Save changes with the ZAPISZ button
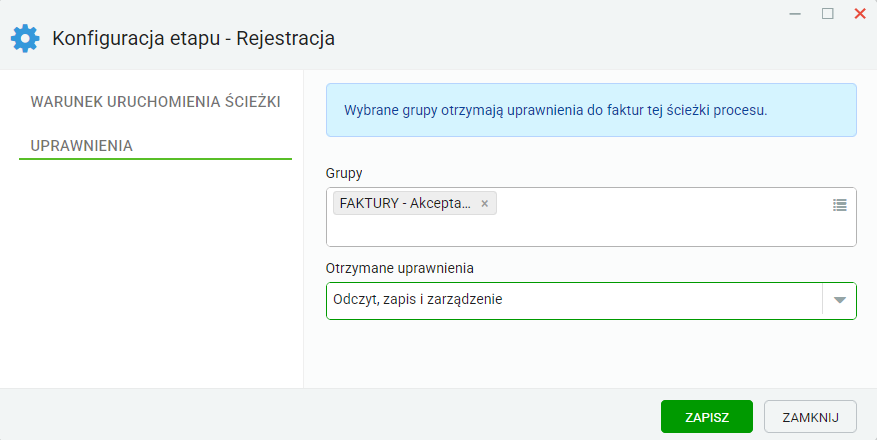The height and width of the screenshot is (440, 877). point(707,417)
